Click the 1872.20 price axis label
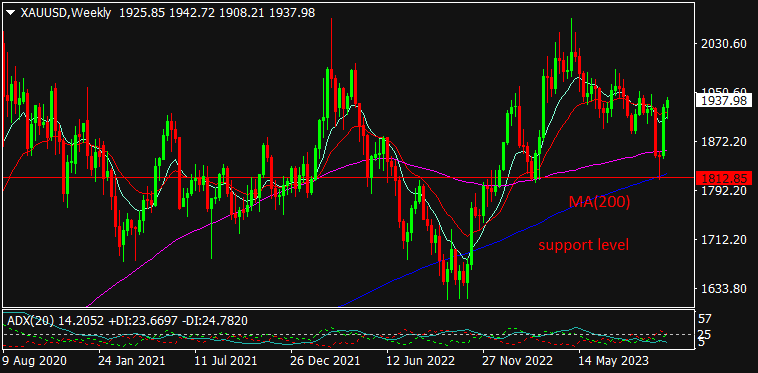The width and height of the screenshot is (758, 373). click(x=724, y=142)
